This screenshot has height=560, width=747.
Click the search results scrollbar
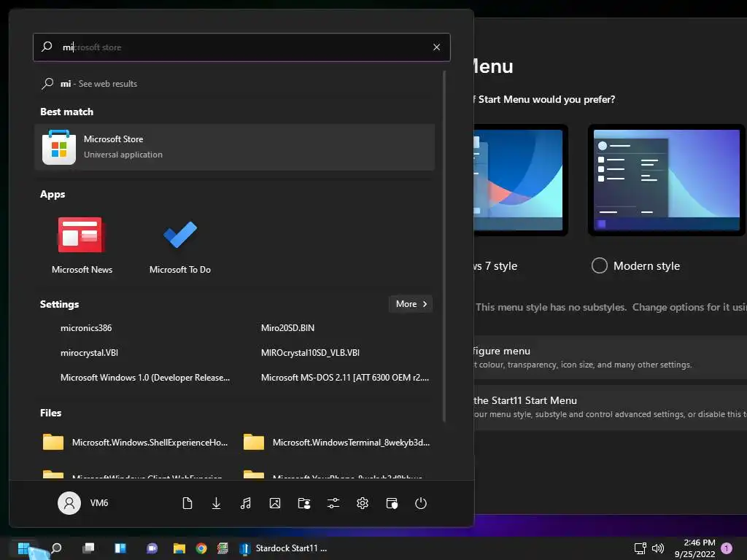(444, 245)
